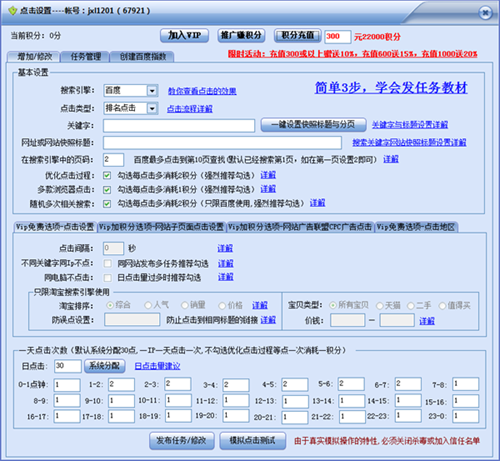Click the 系统分配 button
500x461 pixels.
click(105, 366)
